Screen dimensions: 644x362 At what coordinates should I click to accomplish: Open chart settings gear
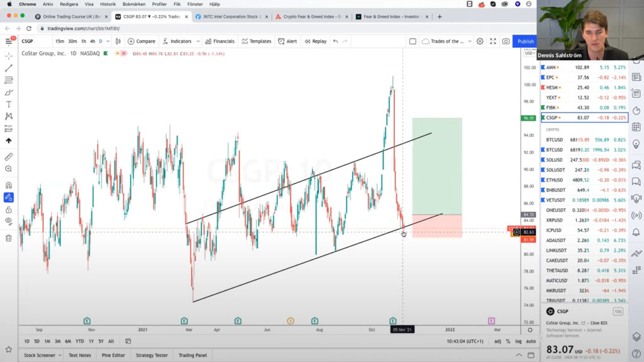(x=480, y=41)
